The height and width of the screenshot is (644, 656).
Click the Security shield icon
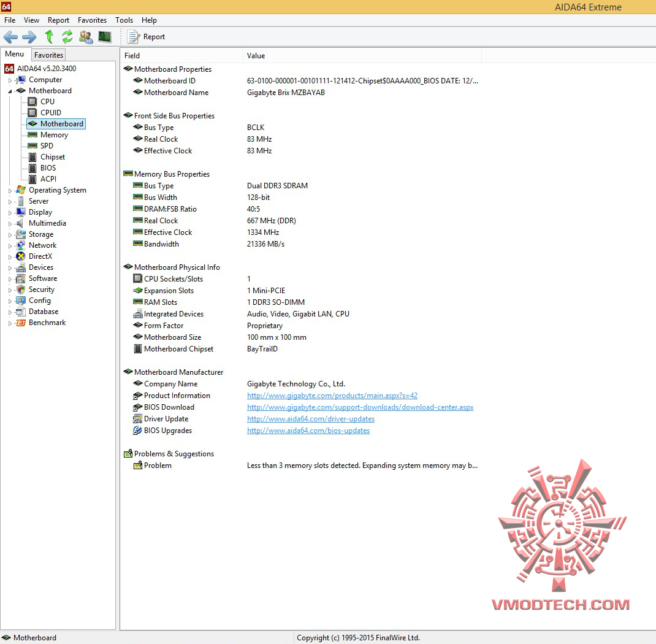click(x=20, y=289)
